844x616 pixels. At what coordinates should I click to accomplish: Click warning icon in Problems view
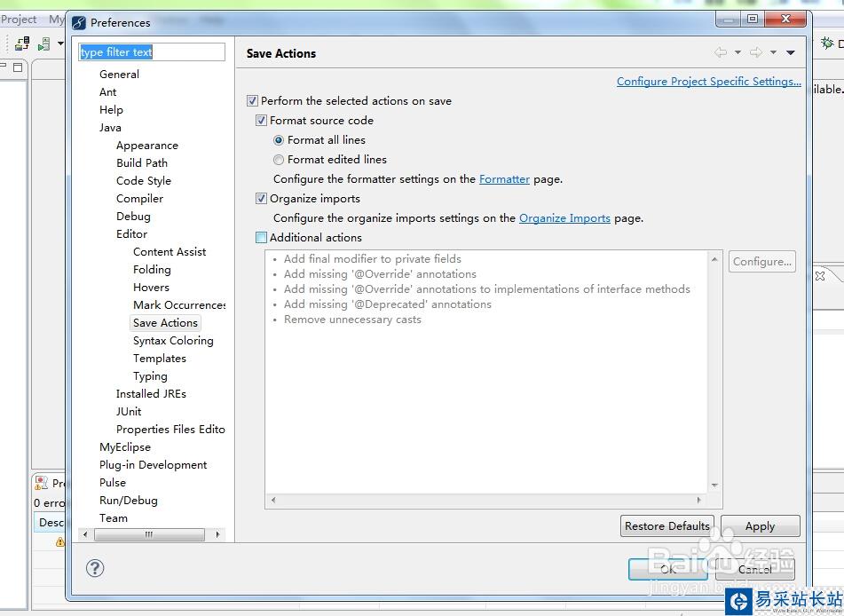click(60, 541)
